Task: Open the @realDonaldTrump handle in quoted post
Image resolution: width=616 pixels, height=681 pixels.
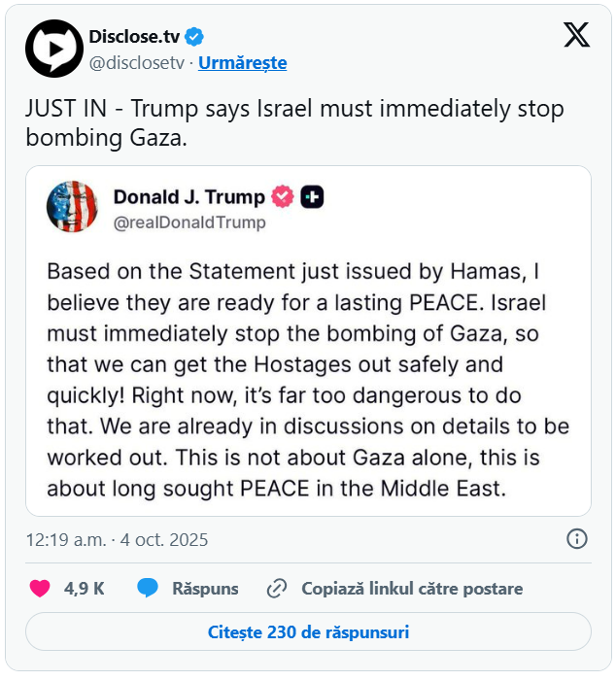Action: click(189, 222)
